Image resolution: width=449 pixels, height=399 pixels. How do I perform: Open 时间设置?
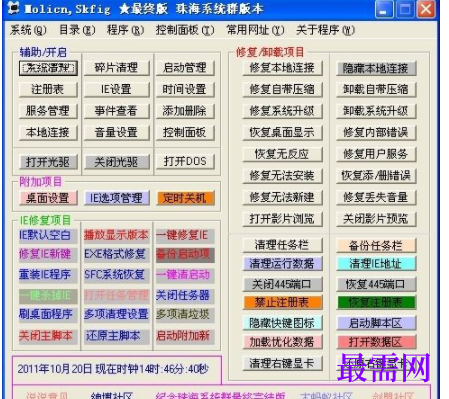pyautogui.click(x=185, y=89)
